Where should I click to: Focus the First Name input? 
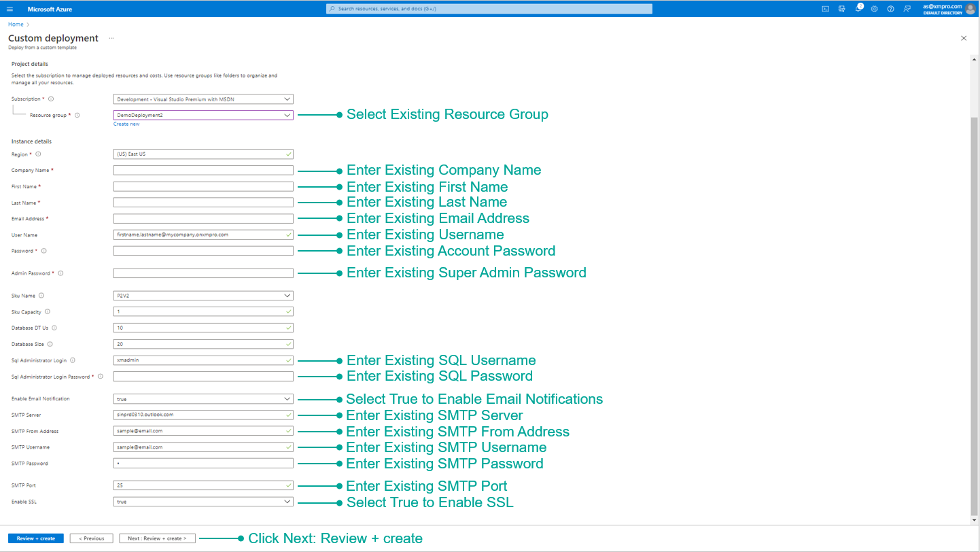pyautogui.click(x=203, y=186)
